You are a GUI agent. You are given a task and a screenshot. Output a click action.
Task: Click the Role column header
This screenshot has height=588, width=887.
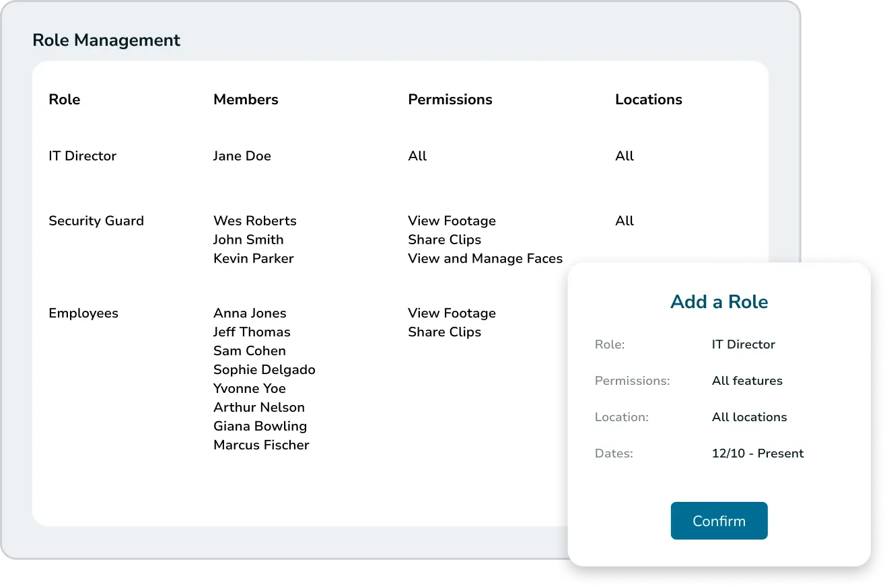coord(65,100)
